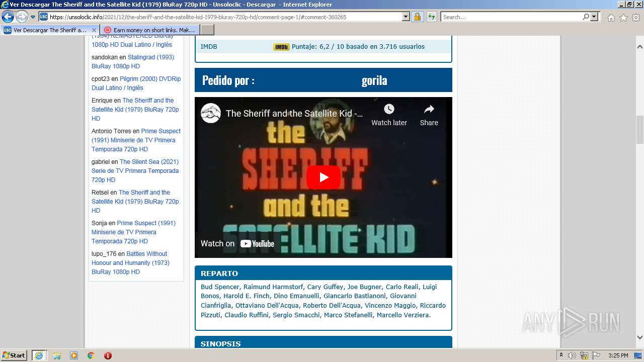This screenshot has height=362, width=644.
Task: Open Enrique's Sheriff and Satellite Kid link
Action: [x=135, y=110]
